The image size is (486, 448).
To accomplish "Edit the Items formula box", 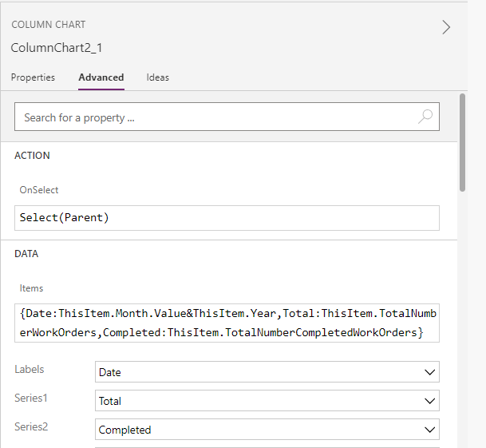I will coord(227,323).
